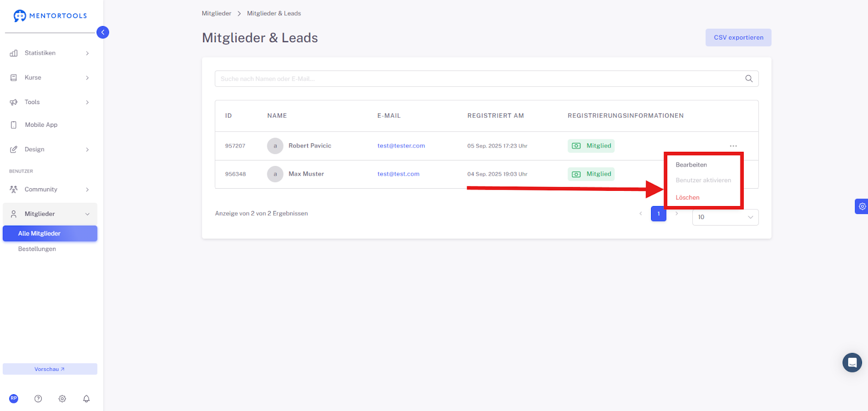Focus the name or email search field
The height and width of the screenshot is (411, 868).
[x=487, y=79]
